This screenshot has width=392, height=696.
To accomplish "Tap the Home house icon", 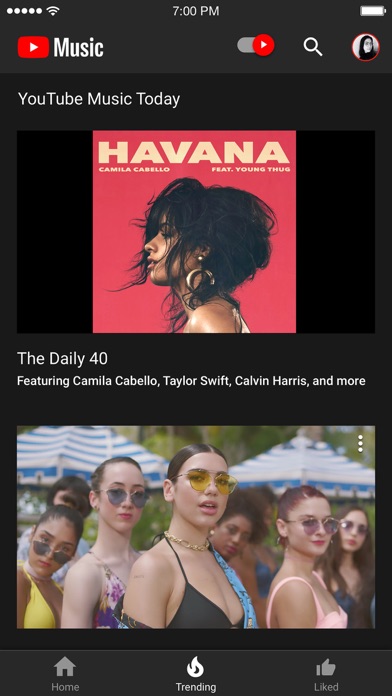I will [65, 667].
